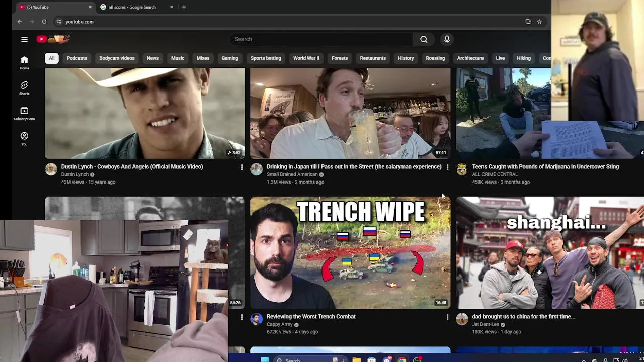Viewport: 644px width, 362px height.
Task: Select the Forests filter chip
Action: point(340,58)
